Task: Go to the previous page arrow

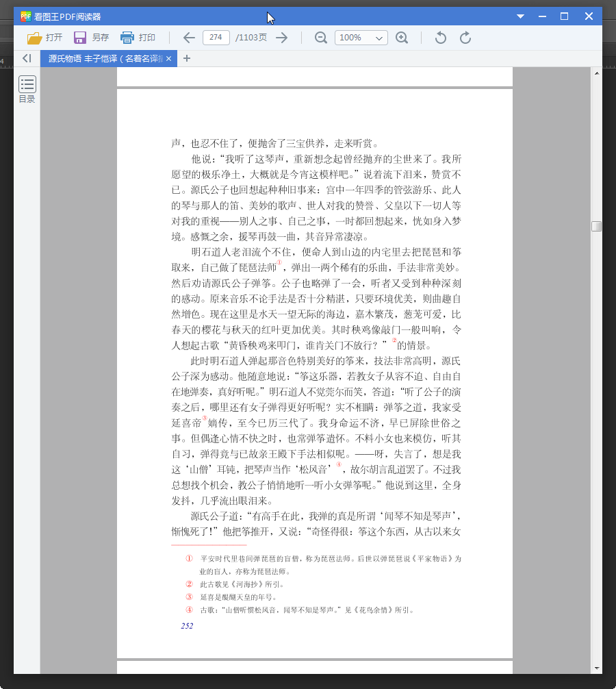Action: click(x=189, y=38)
